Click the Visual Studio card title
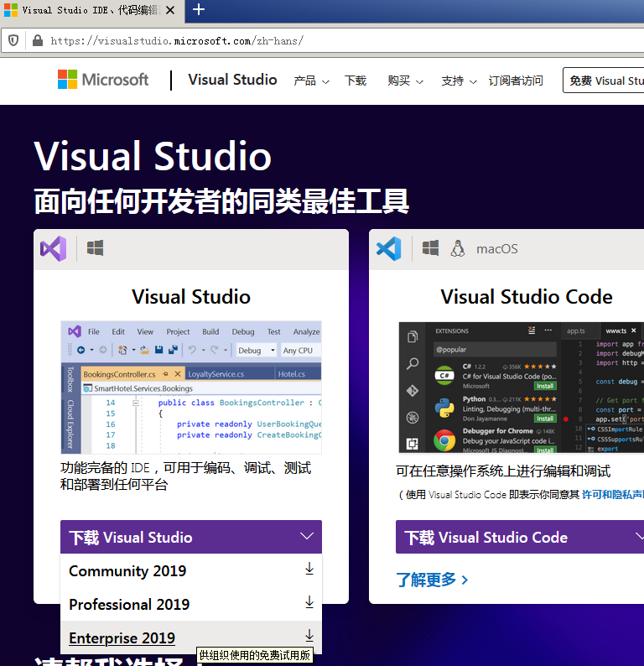Image resolution: width=644 pixels, height=666 pixels. (x=191, y=296)
